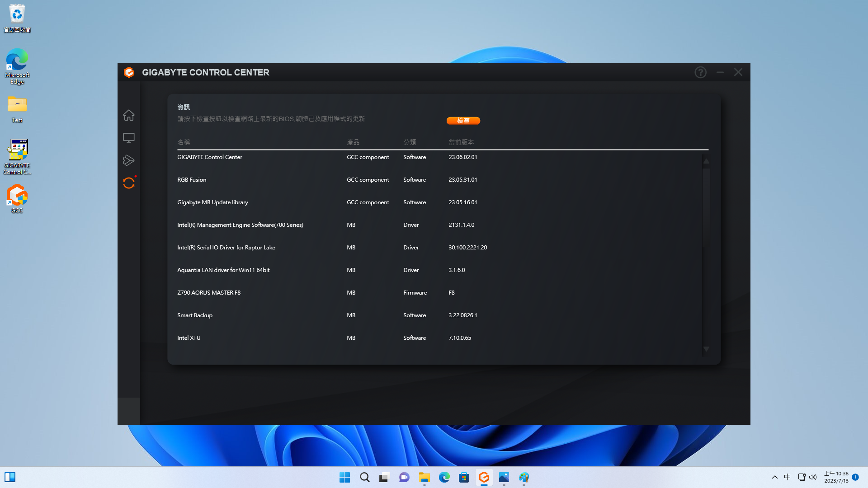Open Photos app on taskbar
Screen dimensions: 868x488
tap(504, 477)
